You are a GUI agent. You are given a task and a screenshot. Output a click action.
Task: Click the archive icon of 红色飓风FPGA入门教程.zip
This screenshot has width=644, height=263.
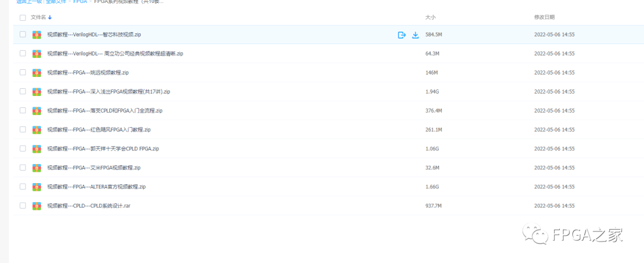click(37, 130)
